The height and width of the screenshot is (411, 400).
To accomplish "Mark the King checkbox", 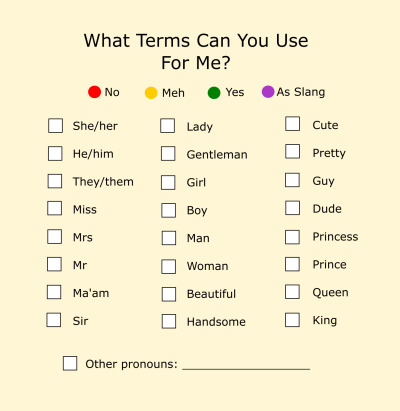I will click(292, 320).
